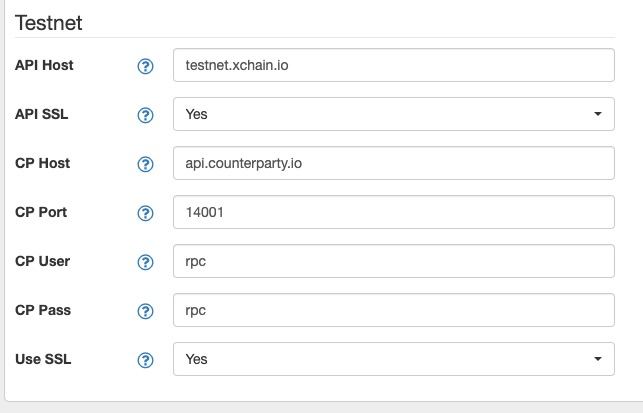Viewport: 643px width, 413px height.
Task: Click inside the CP User text box
Action: click(394, 261)
